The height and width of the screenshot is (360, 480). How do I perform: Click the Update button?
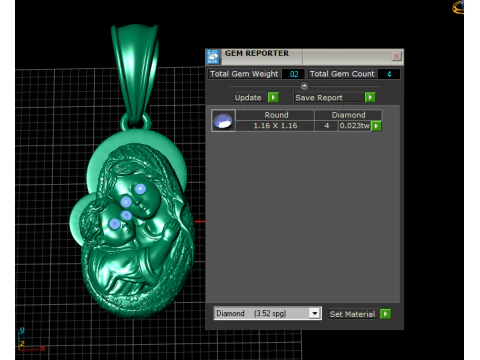point(249,98)
